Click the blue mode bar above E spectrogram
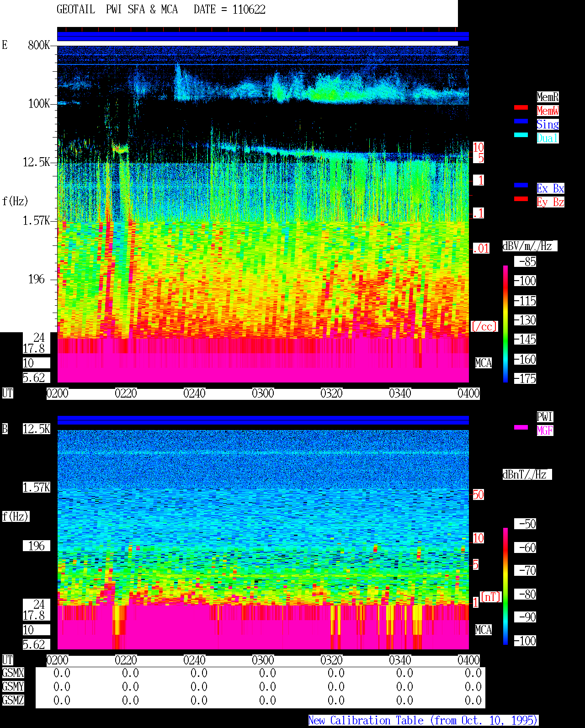The width and height of the screenshot is (585, 728). pos(263,37)
